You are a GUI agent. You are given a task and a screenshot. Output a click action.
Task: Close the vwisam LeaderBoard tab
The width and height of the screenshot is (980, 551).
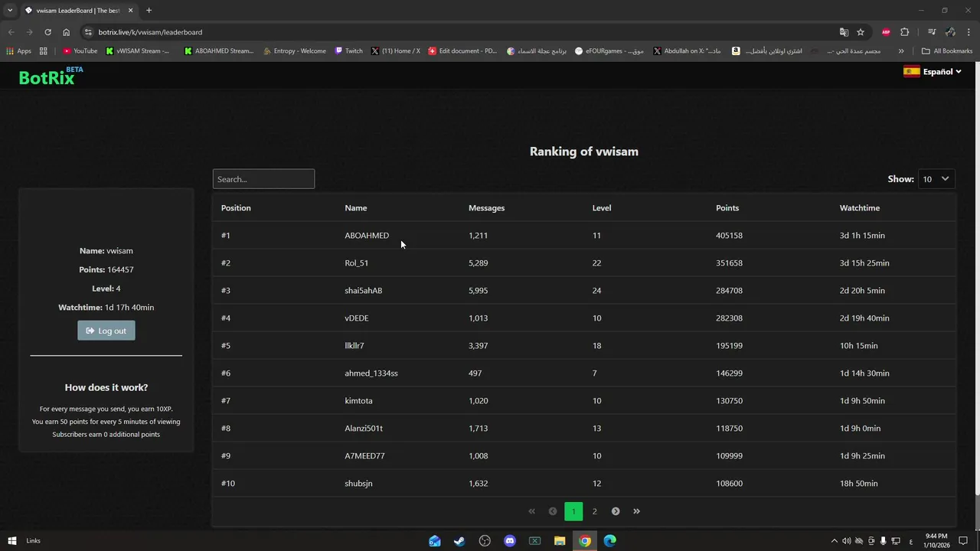point(131,11)
